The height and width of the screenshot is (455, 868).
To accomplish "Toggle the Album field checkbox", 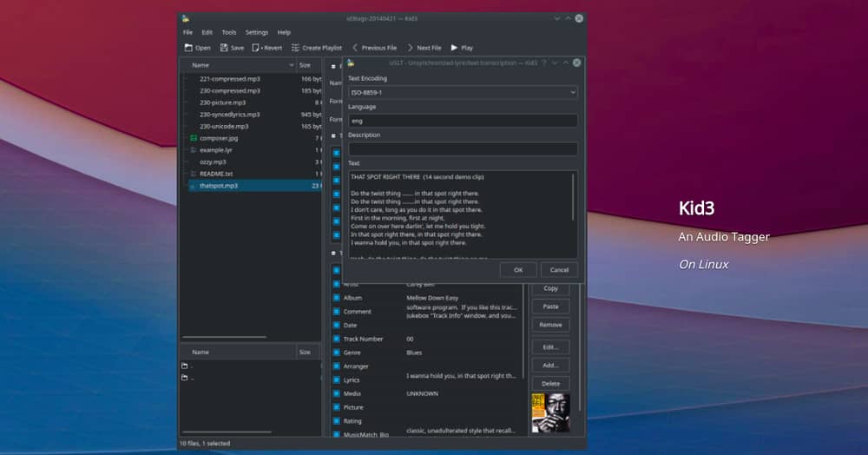I will click(x=336, y=298).
